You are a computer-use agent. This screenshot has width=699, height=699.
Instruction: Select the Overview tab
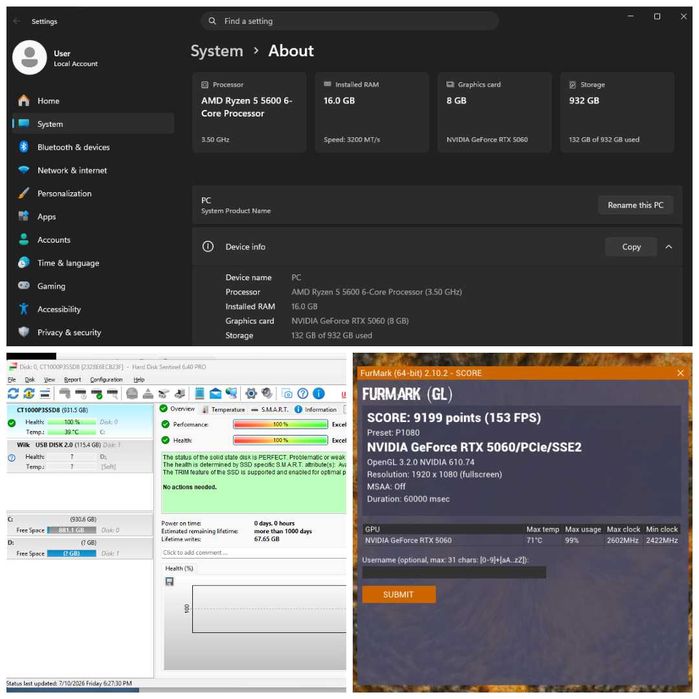pos(177,409)
